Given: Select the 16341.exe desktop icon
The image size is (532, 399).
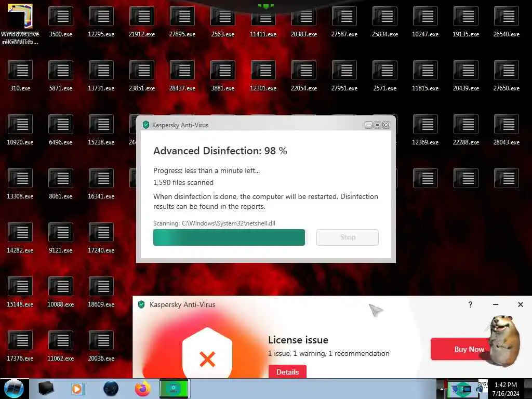Looking at the screenshot, I should [x=101, y=178].
